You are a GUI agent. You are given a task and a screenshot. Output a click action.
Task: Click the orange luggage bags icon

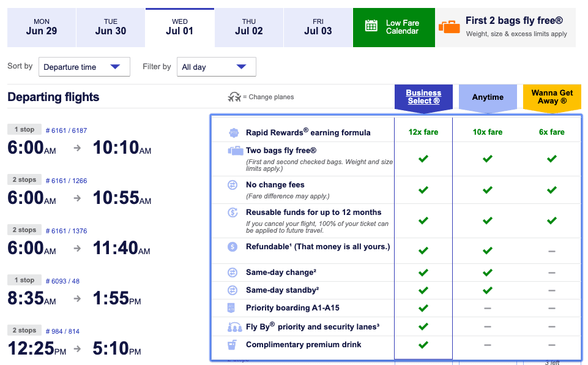pos(449,27)
